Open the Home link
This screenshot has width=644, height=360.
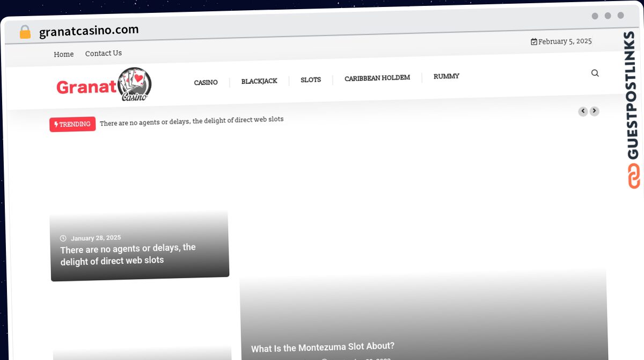(x=64, y=54)
